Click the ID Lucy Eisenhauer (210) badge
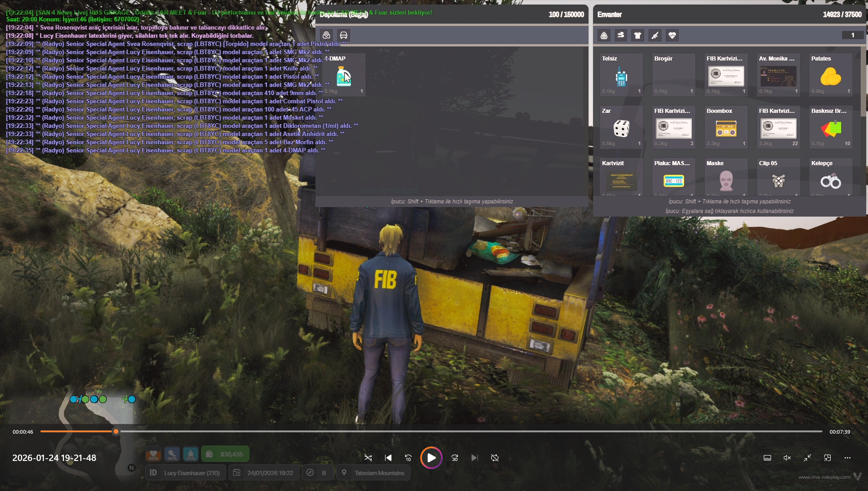Image resolution: width=868 pixels, height=491 pixels. [185, 473]
